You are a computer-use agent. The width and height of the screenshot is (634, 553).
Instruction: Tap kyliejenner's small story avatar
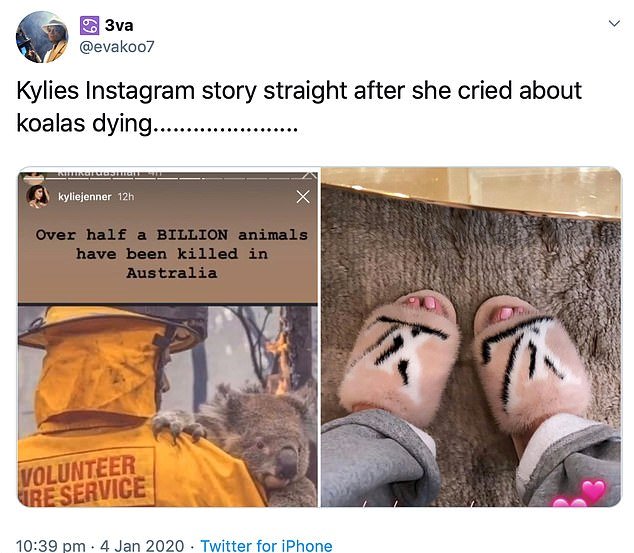(x=38, y=197)
